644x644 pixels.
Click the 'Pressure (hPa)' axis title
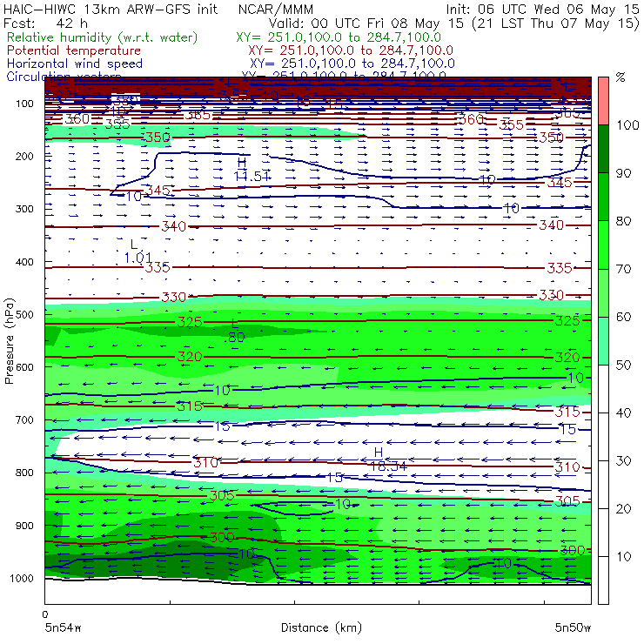coord(10,341)
